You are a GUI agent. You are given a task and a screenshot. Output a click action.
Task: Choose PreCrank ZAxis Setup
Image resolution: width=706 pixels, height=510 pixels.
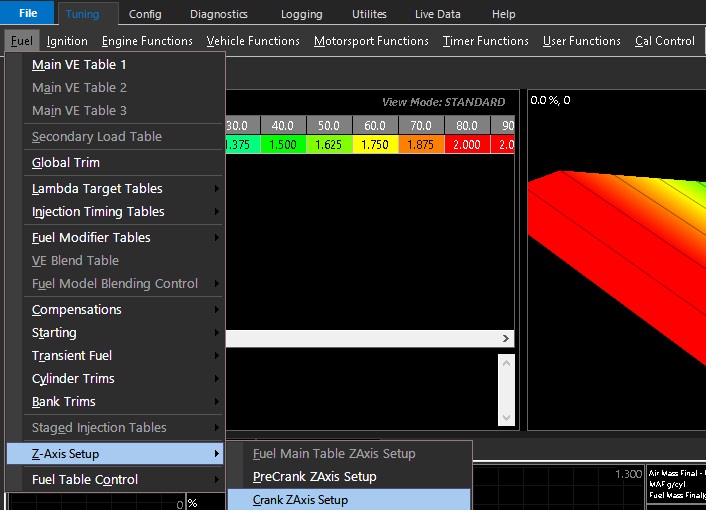(x=349, y=477)
